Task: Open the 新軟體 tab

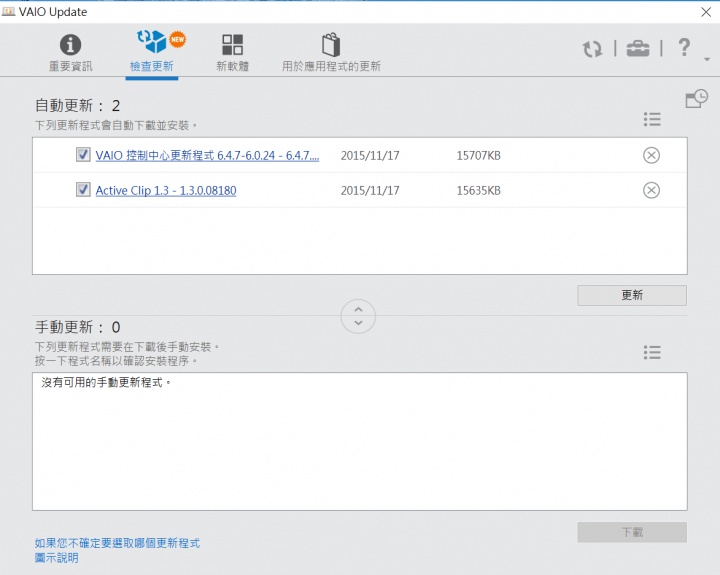Action: (232, 53)
